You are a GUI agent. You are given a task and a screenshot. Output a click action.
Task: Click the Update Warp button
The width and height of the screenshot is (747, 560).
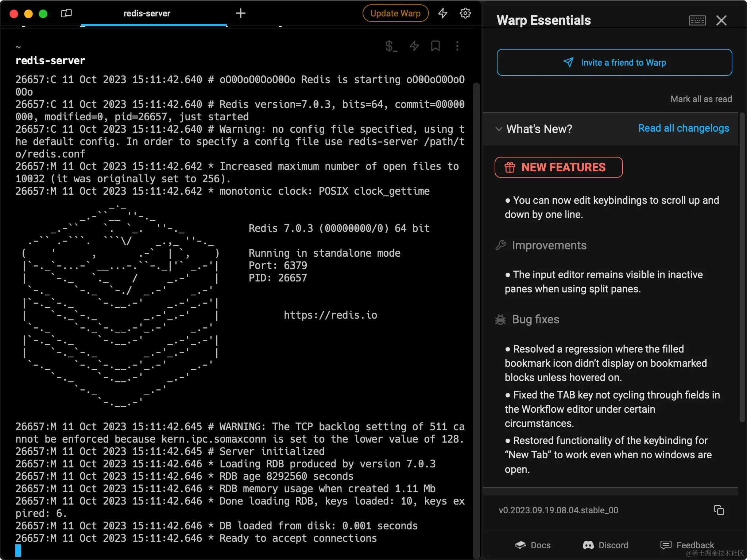pyautogui.click(x=395, y=13)
